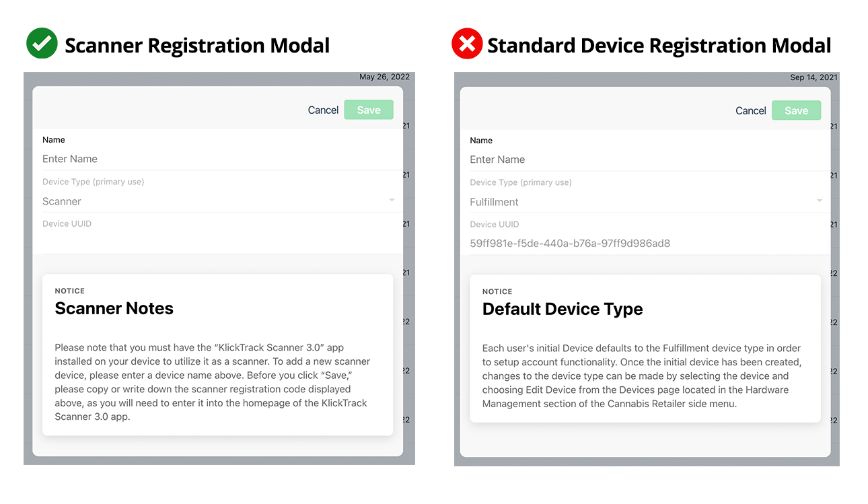Cancel the standard device registration modal

(x=750, y=111)
